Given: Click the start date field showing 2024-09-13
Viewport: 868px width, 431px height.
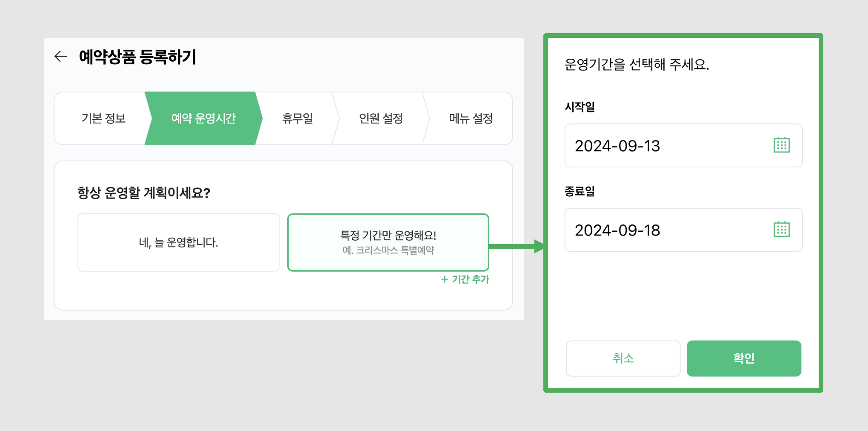Looking at the screenshot, I should [683, 146].
